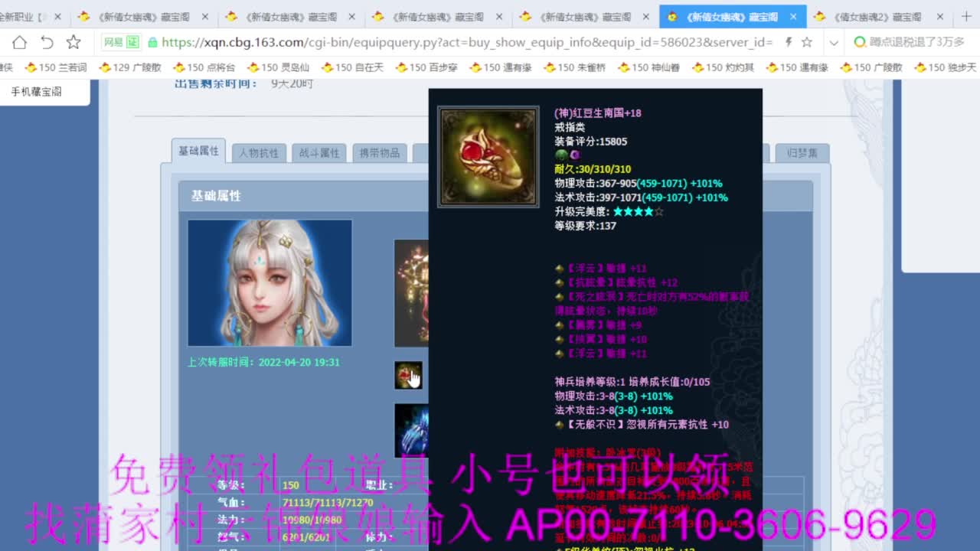Click the 上次转服时间 text line
Screen dimensions: 980x551
[x=263, y=362]
